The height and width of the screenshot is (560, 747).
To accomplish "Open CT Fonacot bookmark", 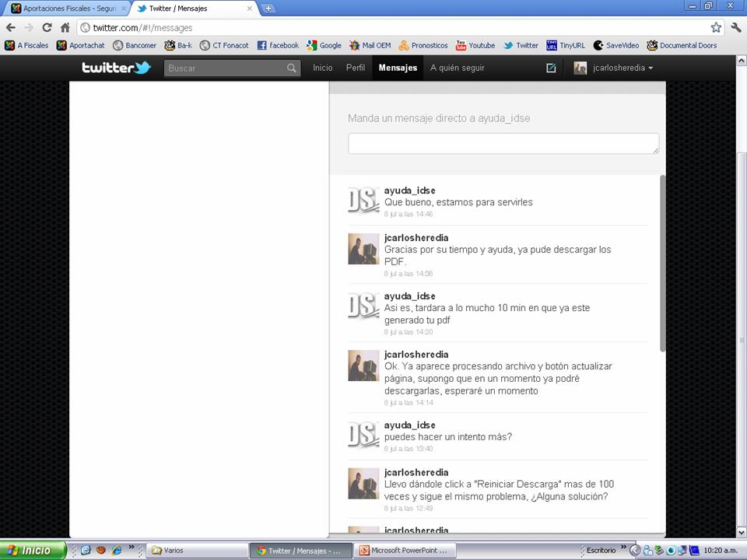I will pyautogui.click(x=224, y=45).
